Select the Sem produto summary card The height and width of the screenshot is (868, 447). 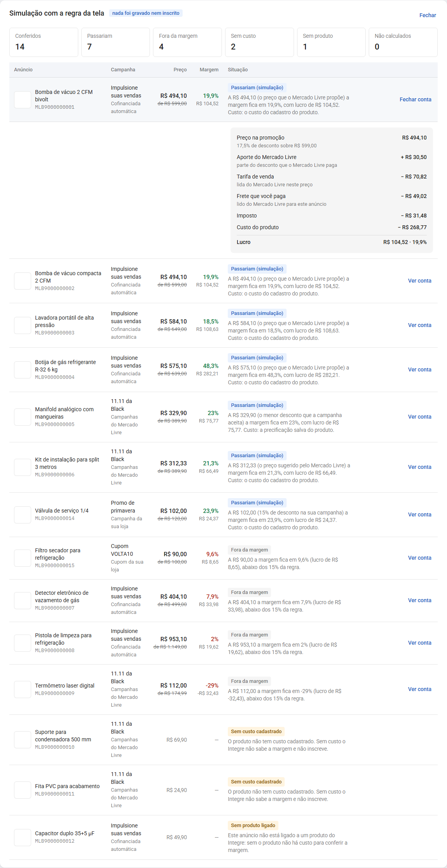pyautogui.click(x=331, y=42)
